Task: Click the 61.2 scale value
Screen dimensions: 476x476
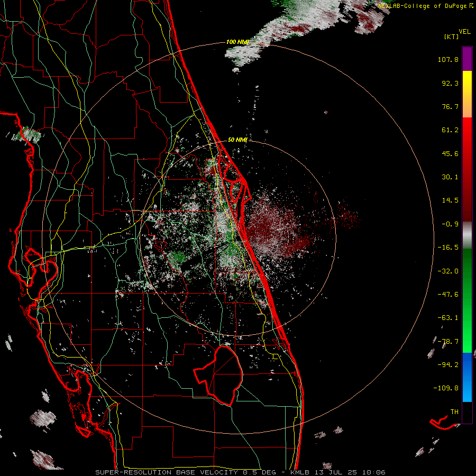Action: tap(450, 130)
